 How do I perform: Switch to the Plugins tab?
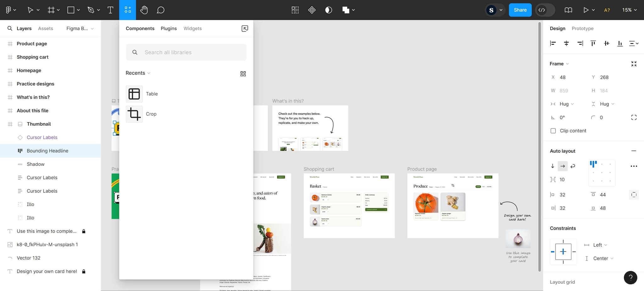(x=169, y=29)
